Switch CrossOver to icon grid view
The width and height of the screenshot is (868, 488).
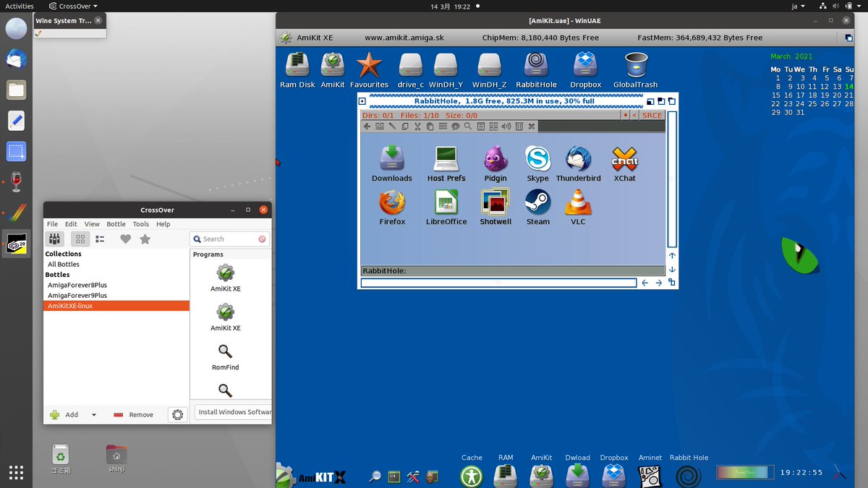(x=80, y=239)
